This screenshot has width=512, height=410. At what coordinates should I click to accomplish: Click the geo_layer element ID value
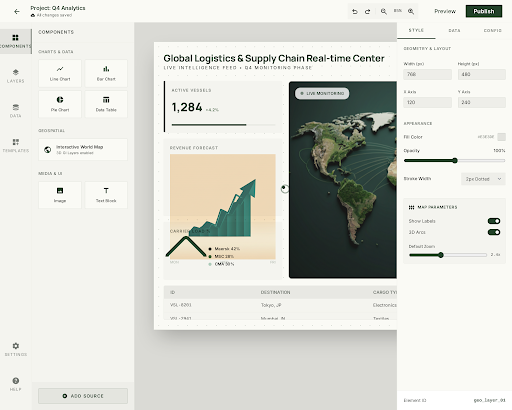pyautogui.click(x=489, y=400)
